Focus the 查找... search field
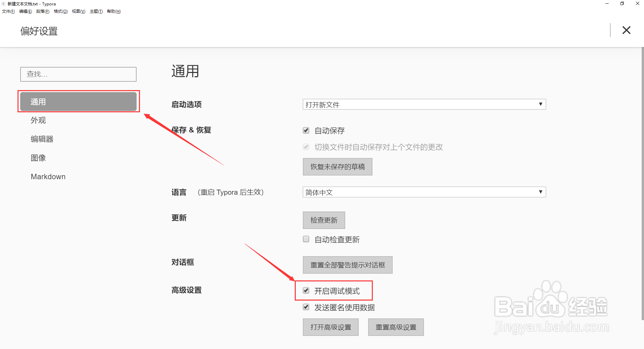 pyautogui.click(x=78, y=74)
